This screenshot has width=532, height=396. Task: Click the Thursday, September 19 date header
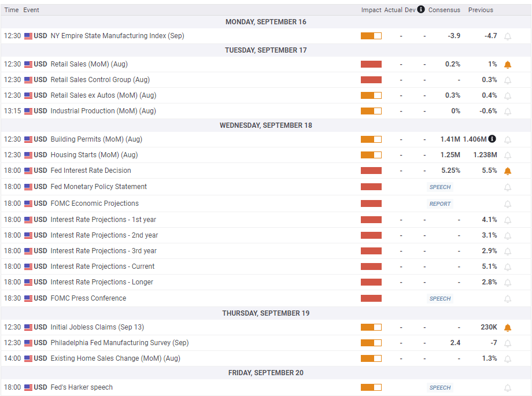point(265,313)
